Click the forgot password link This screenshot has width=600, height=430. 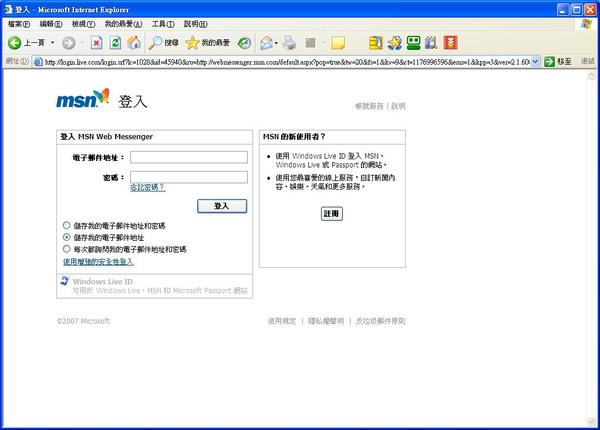[x=148, y=187]
